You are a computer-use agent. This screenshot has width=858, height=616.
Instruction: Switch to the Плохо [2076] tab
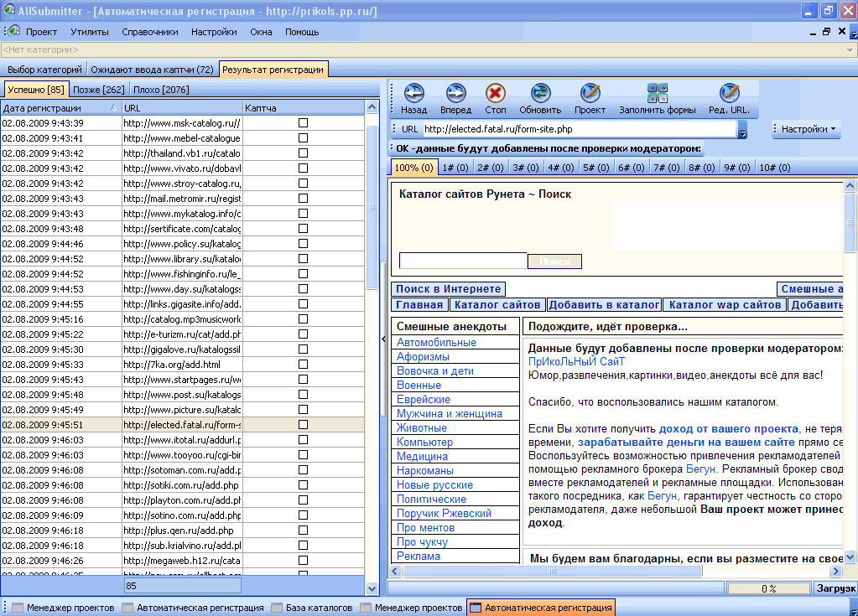tap(161, 90)
